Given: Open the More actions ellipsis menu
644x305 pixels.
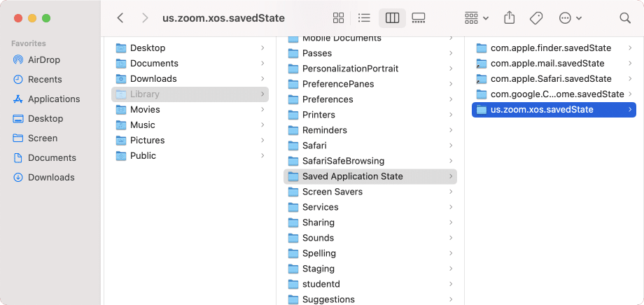Looking at the screenshot, I should tap(570, 18).
